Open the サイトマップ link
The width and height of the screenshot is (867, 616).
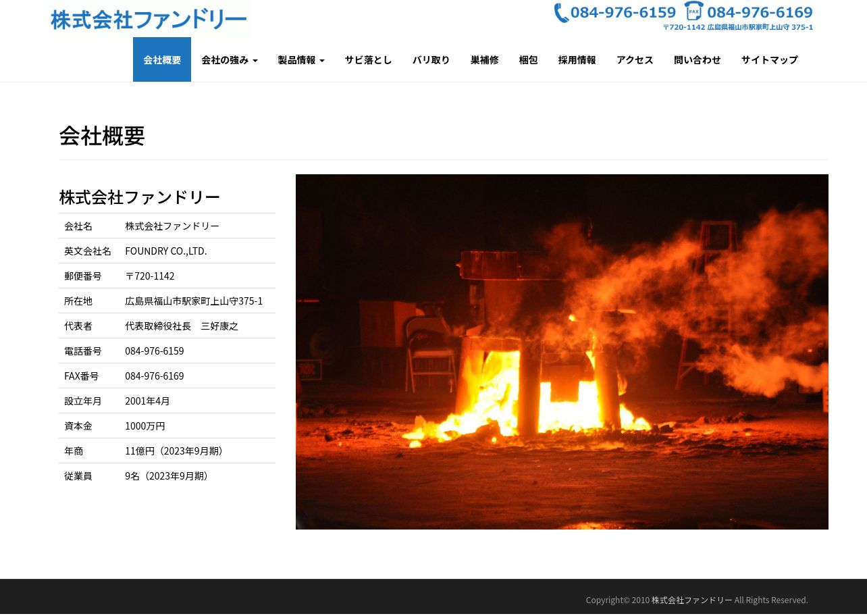click(x=770, y=59)
